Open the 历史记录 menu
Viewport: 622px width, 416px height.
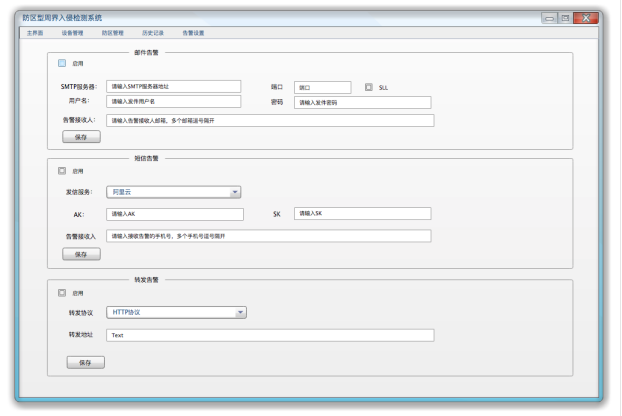click(153, 33)
